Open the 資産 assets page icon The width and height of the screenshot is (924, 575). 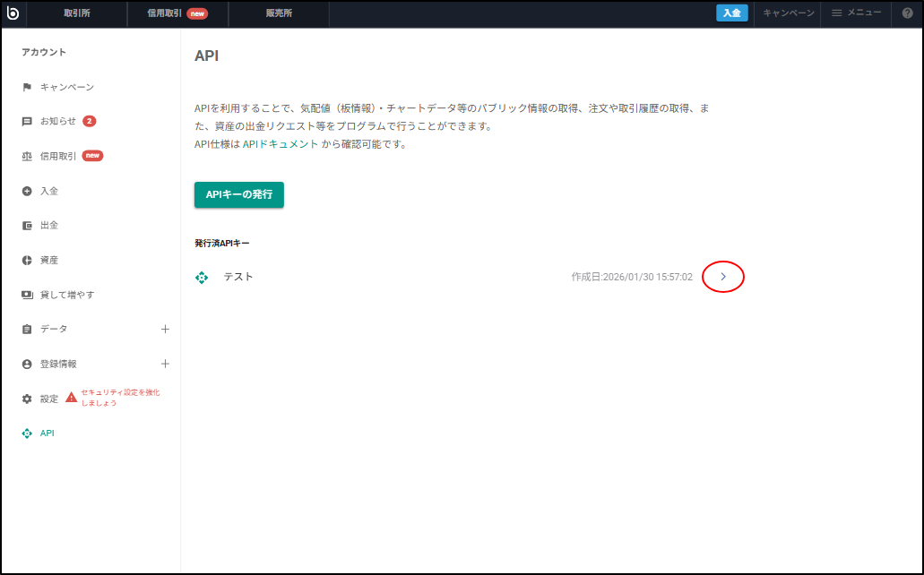27,260
